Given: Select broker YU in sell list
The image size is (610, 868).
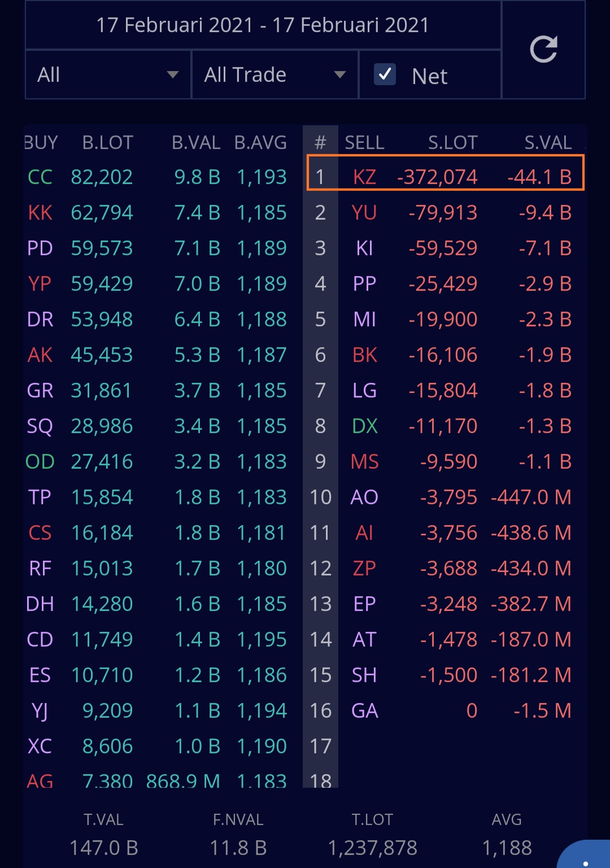Looking at the screenshot, I should coord(364,213).
